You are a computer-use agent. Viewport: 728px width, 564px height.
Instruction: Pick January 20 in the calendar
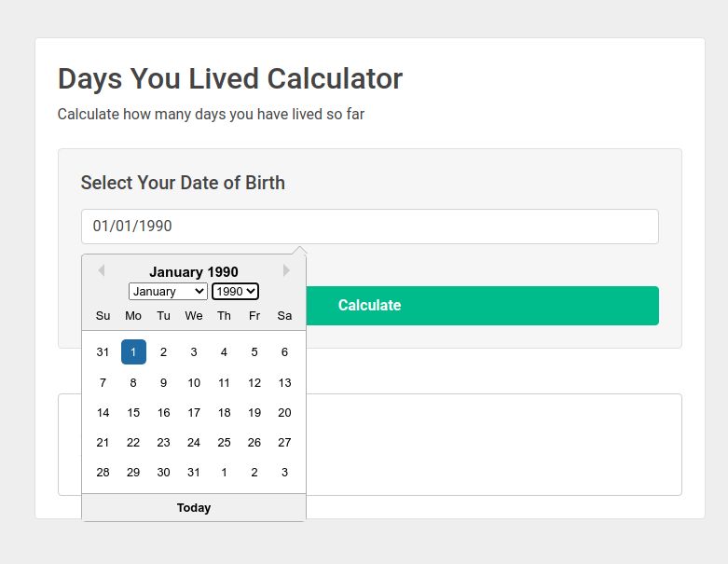click(284, 413)
